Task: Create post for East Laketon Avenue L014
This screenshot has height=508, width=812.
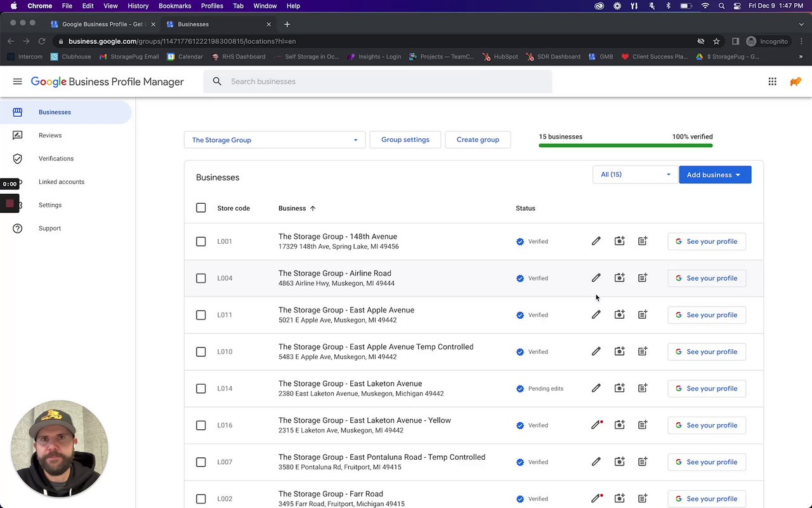Action: click(x=643, y=389)
